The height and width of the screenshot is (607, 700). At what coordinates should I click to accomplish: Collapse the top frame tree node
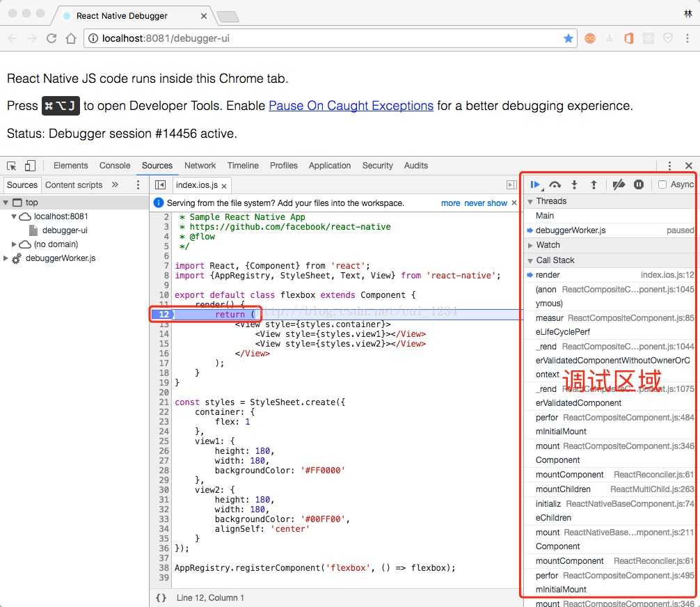tap(6, 203)
